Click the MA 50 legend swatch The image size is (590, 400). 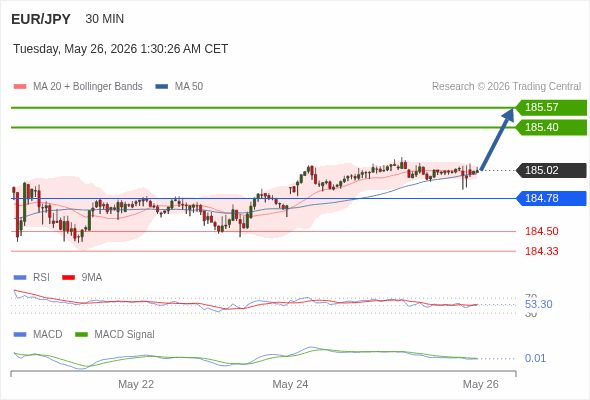point(161,87)
